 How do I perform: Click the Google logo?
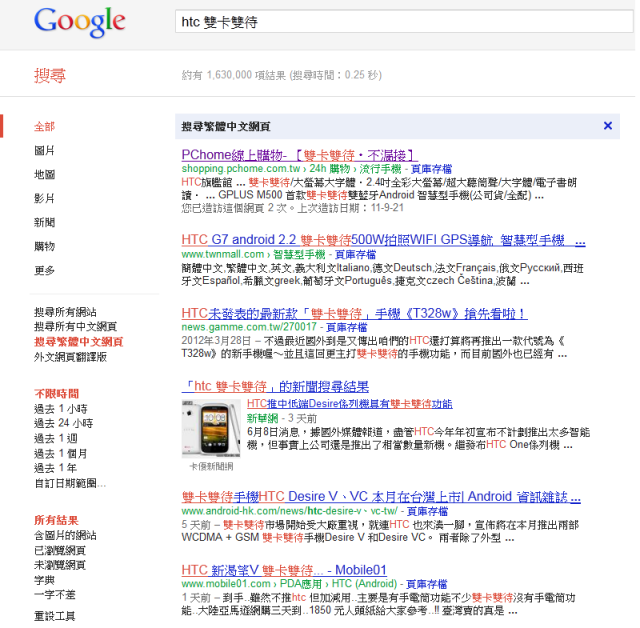[x=80, y=22]
